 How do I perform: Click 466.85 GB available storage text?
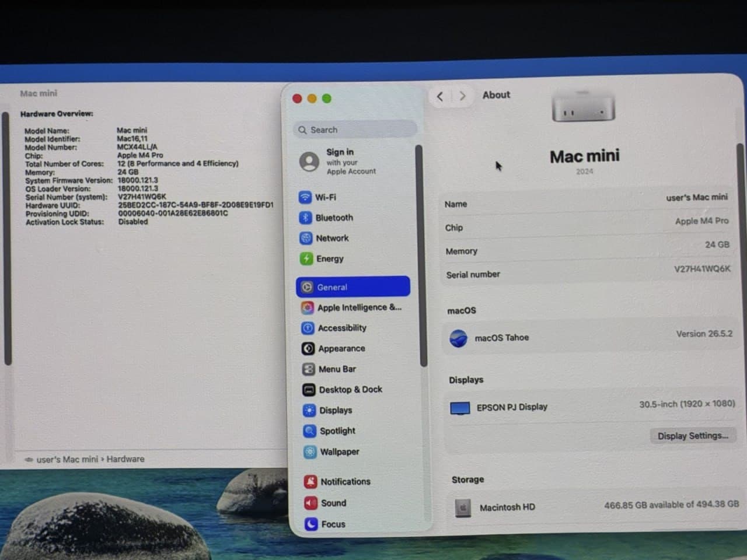pos(672,505)
